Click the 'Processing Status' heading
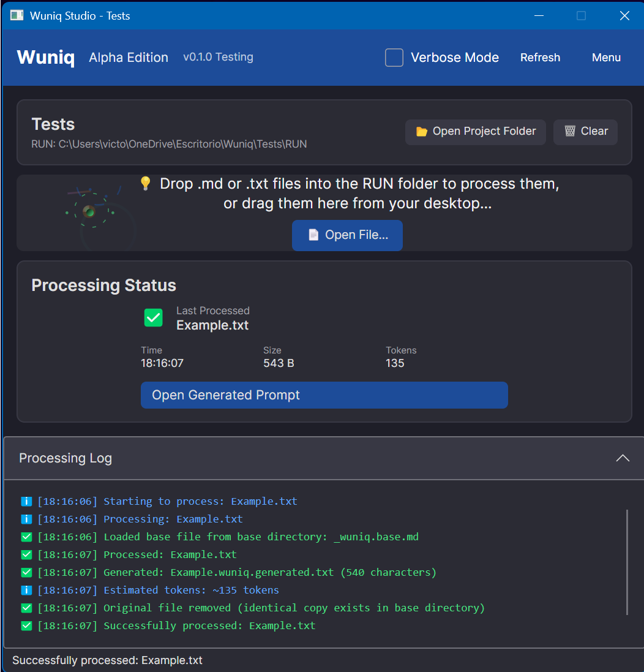 [x=103, y=285]
